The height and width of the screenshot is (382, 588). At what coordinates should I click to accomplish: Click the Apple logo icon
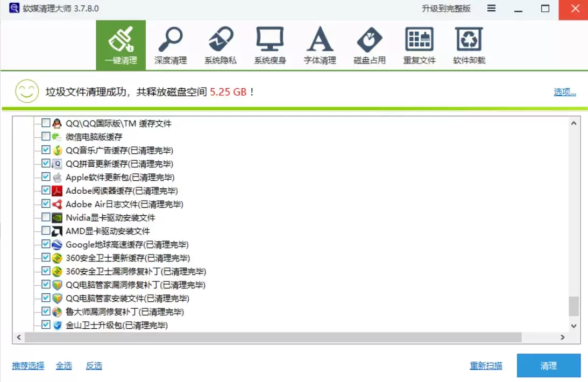pos(57,178)
